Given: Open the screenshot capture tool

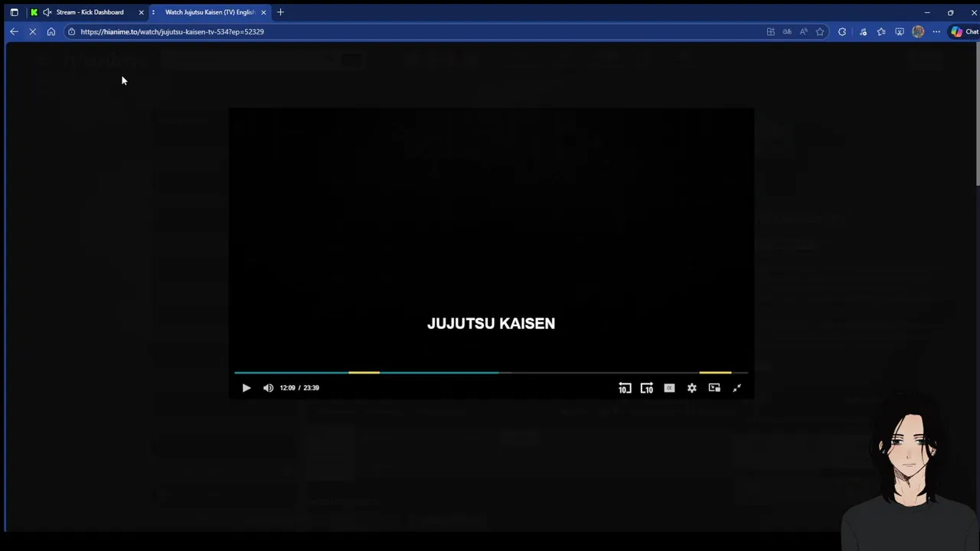Looking at the screenshot, I should (x=900, y=31).
